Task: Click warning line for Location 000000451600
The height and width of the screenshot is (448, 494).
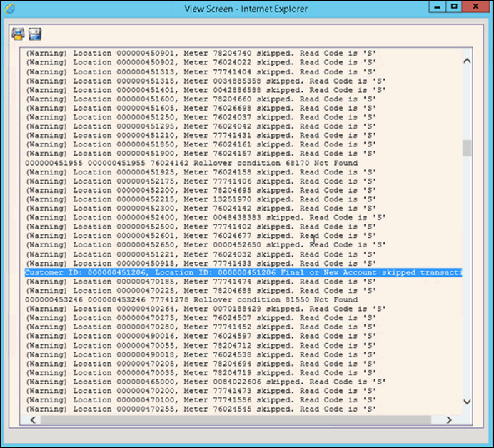Action: [201, 99]
